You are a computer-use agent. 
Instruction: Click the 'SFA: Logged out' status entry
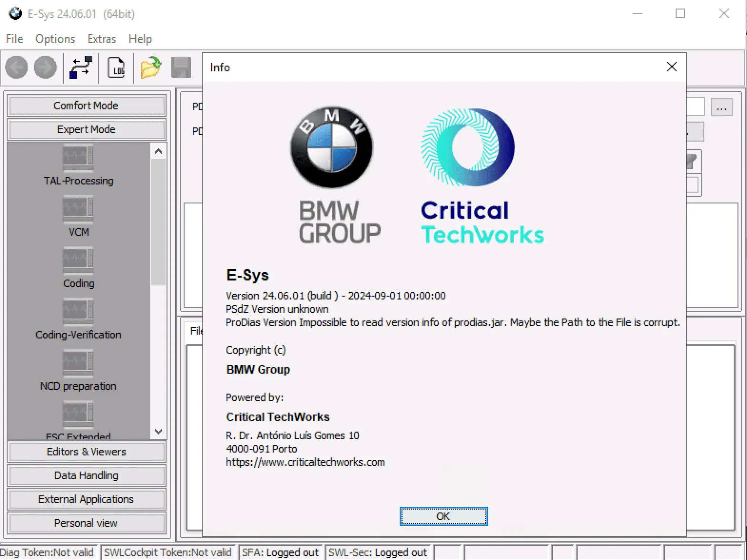280,552
